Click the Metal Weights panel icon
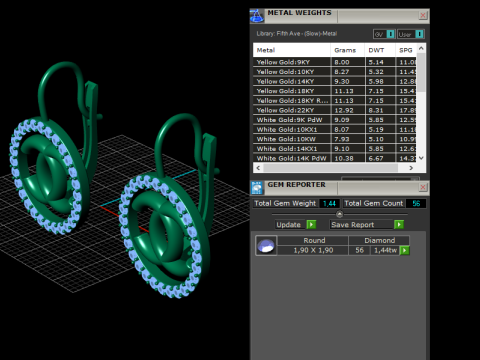The image size is (480, 360). (x=257, y=16)
